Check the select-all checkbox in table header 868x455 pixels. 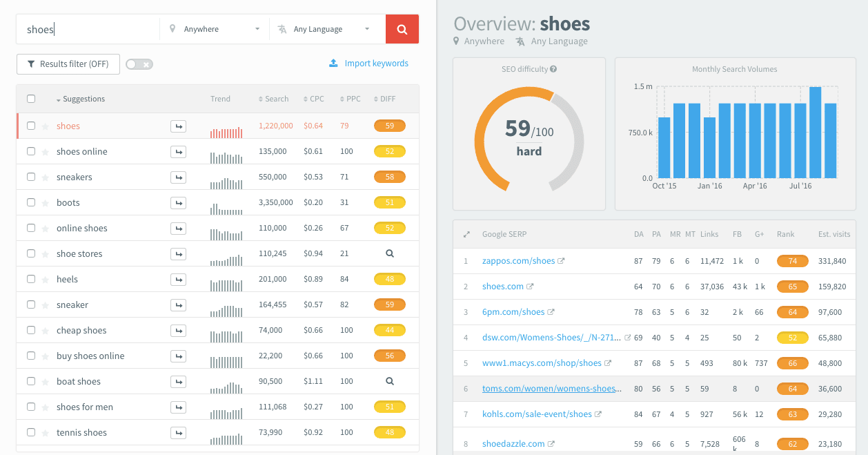31,99
